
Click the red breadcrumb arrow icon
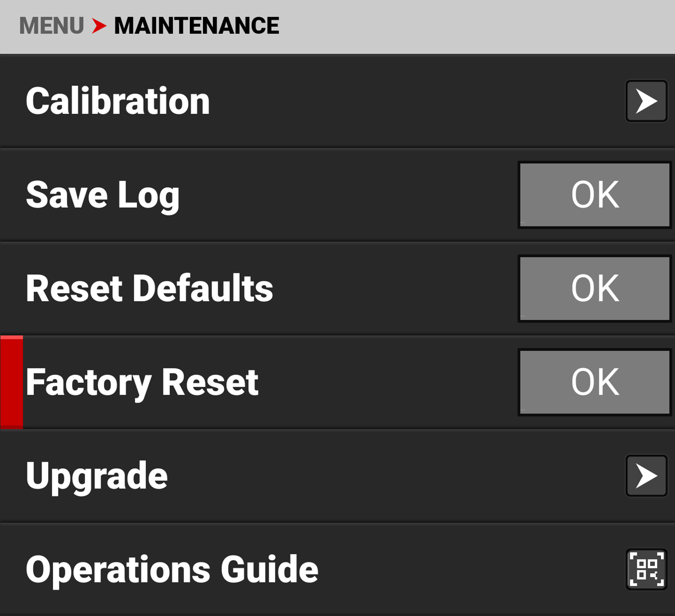pos(99,26)
